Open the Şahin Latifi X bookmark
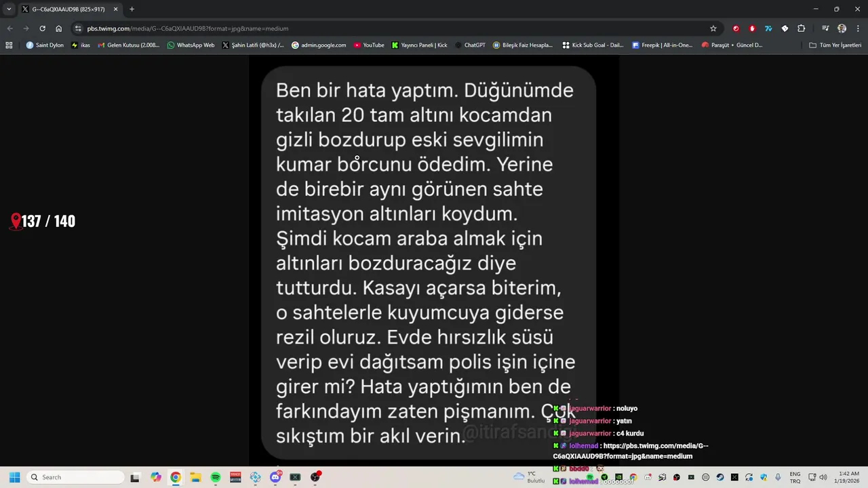Viewport: 868px width, 488px height. [x=253, y=45]
